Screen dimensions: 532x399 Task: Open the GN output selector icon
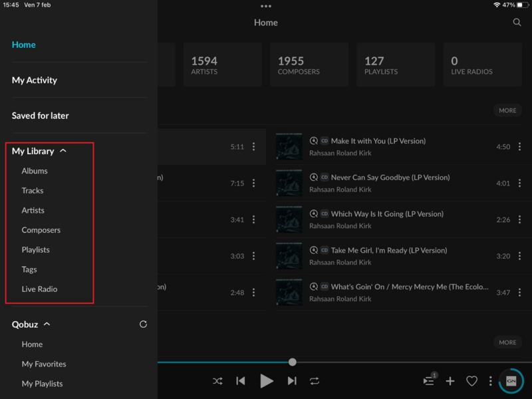[x=509, y=381]
